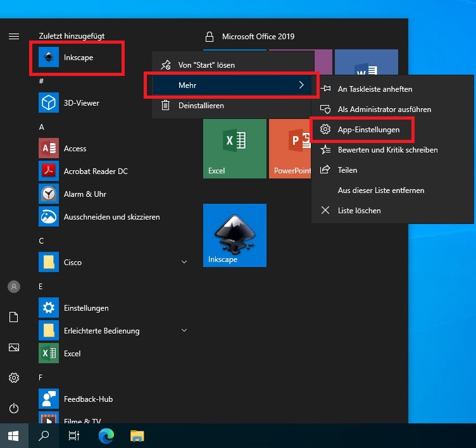The height and width of the screenshot is (448, 476).
Task: Click An Taskleiste anheften
Action: point(375,89)
